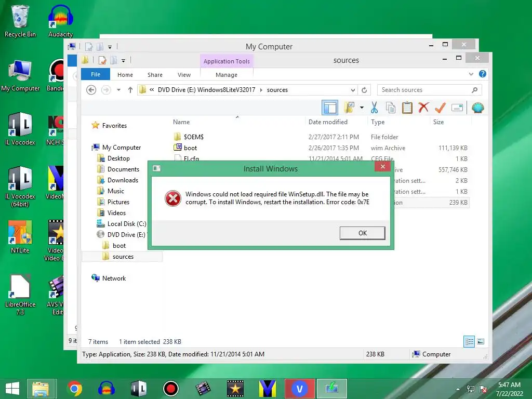The width and height of the screenshot is (532, 399).
Task: Switch to the View ribbon tab
Action: [x=184, y=75]
